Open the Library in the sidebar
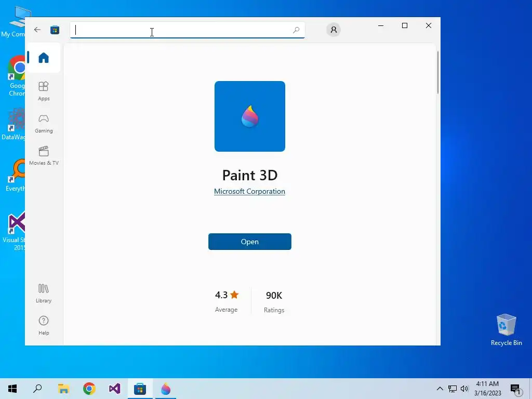 coord(44,293)
